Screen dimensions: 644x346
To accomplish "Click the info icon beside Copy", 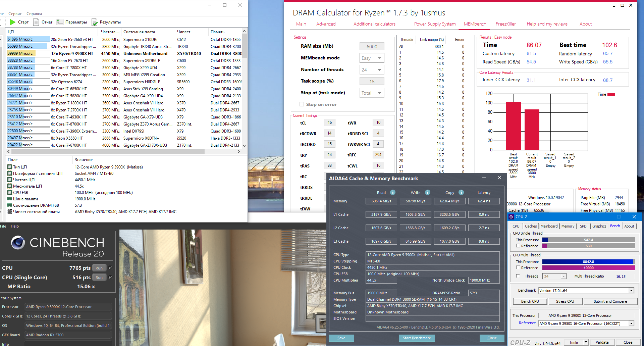I will coord(461,192).
